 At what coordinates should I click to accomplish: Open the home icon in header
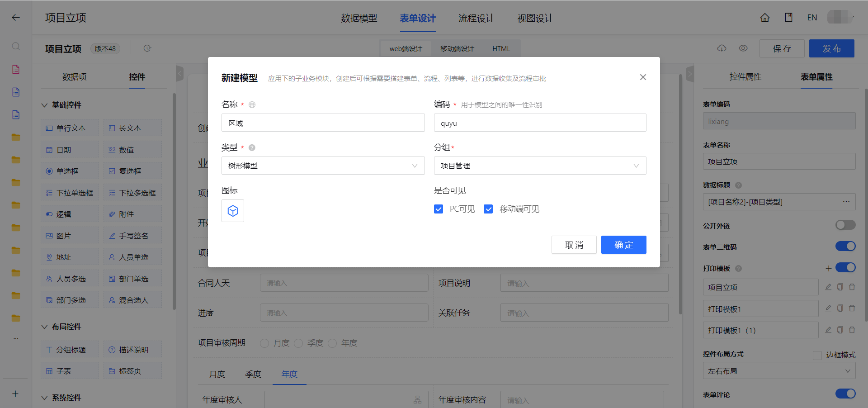click(765, 18)
